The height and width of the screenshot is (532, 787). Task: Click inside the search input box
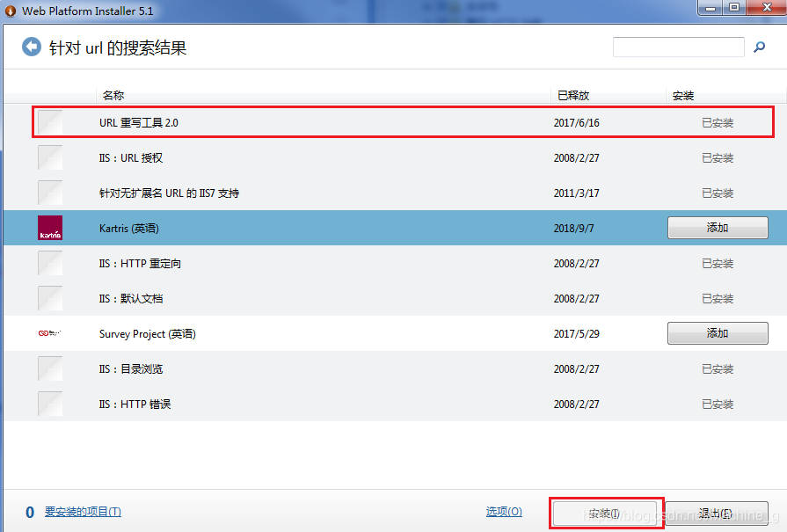(x=677, y=46)
